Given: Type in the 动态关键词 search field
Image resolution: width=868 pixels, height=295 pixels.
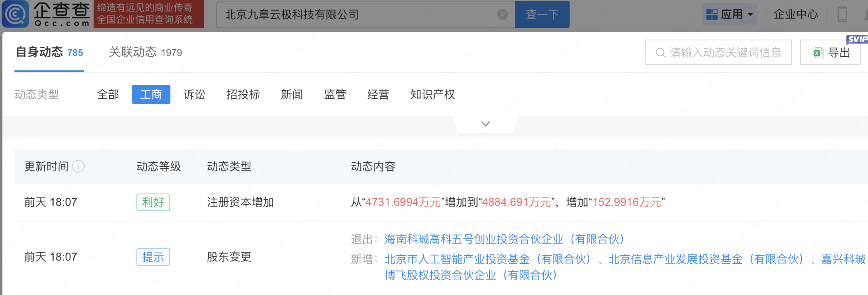Looking at the screenshot, I should tap(724, 52).
